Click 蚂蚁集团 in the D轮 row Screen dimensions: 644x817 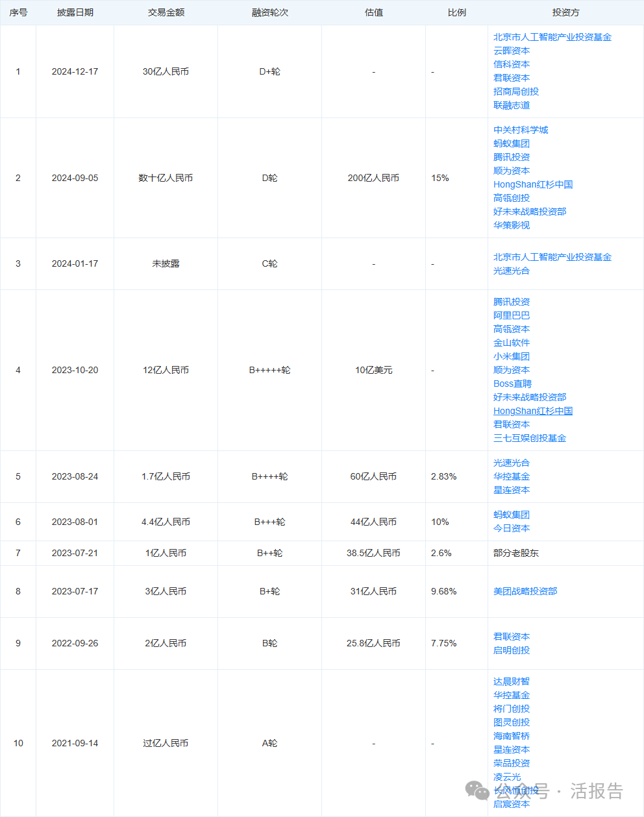(x=512, y=143)
